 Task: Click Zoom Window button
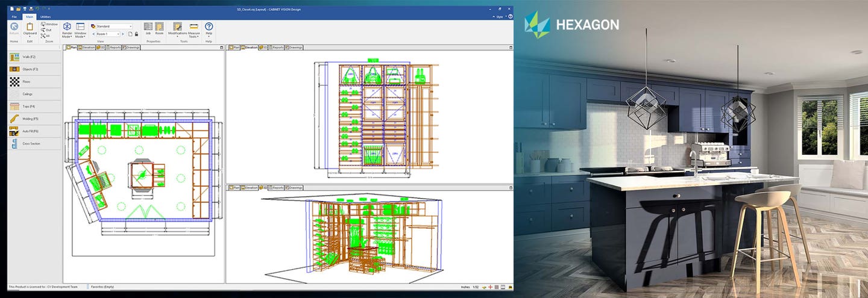[51, 24]
